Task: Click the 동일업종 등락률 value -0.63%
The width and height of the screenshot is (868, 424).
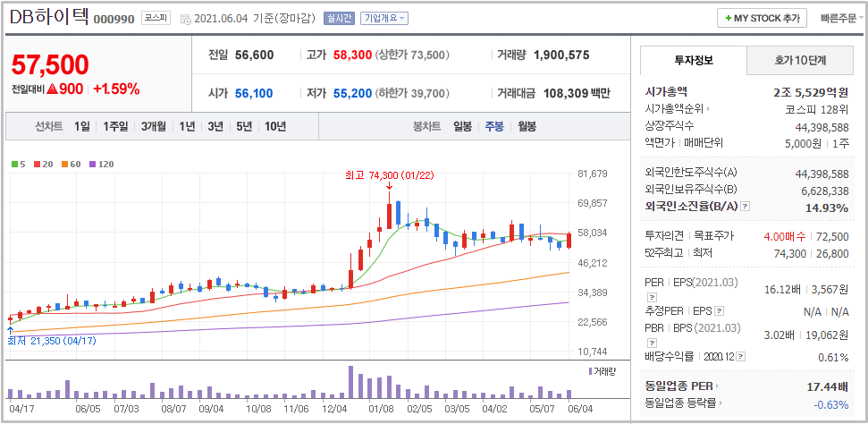Action: [831, 404]
